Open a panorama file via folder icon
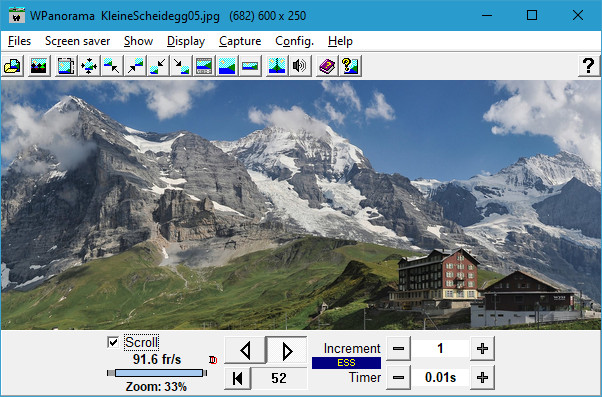Image resolution: width=602 pixels, height=397 pixels. pos(13,66)
